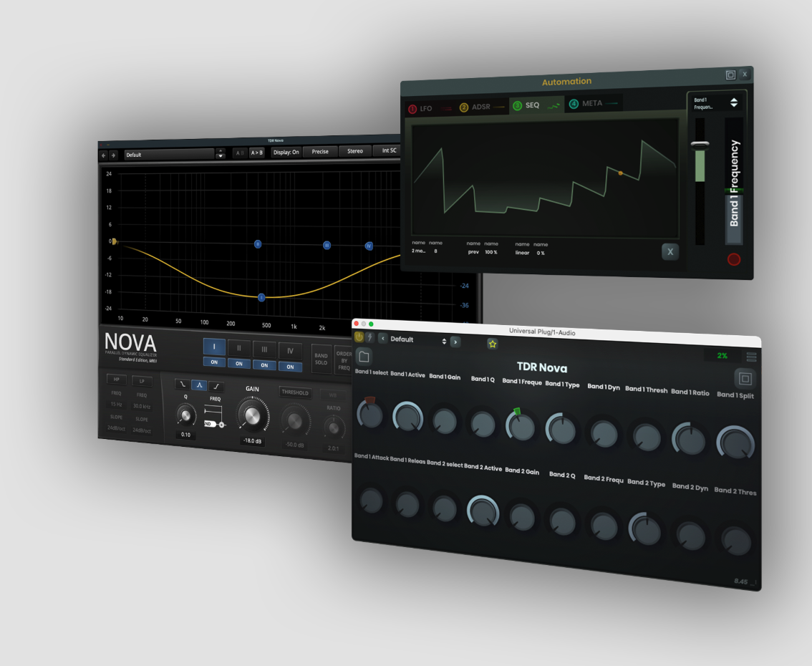
Task: Toggle the Display: On button
Action: pyautogui.click(x=286, y=152)
